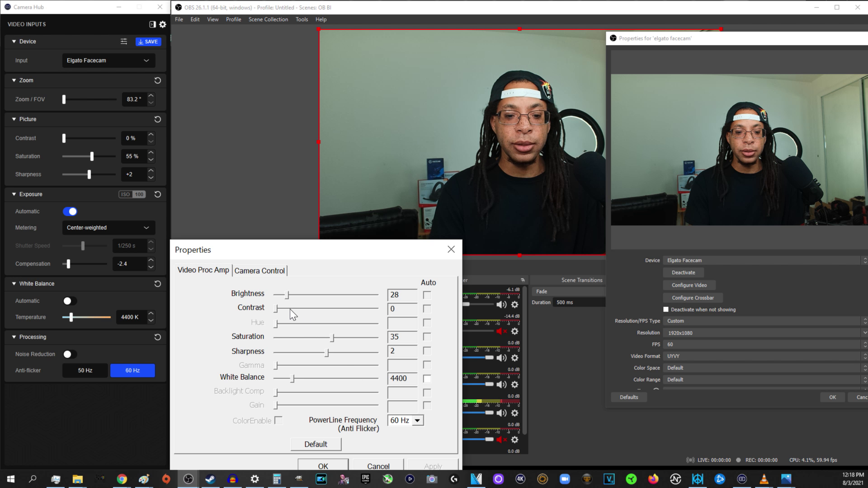The image size is (868, 488).
Task: Check White Balance Auto checkbox
Action: tap(427, 379)
